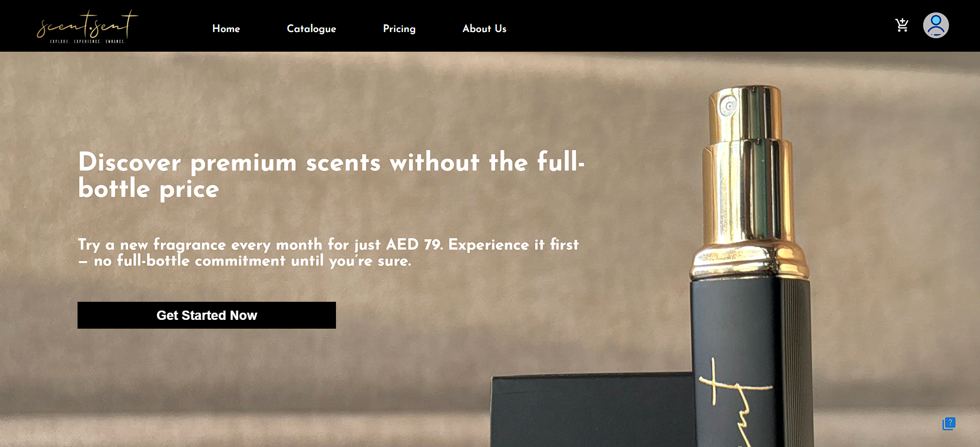Open the Catalogue page
The image size is (980, 447).
pyautogui.click(x=311, y=29)
